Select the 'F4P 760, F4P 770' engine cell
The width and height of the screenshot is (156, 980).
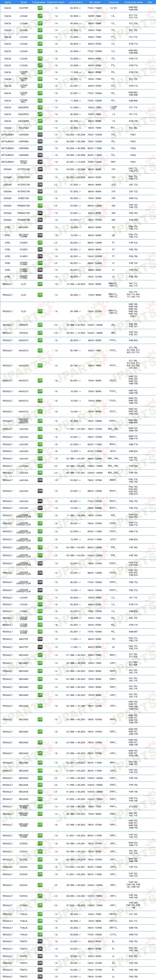tap(133, 459)
